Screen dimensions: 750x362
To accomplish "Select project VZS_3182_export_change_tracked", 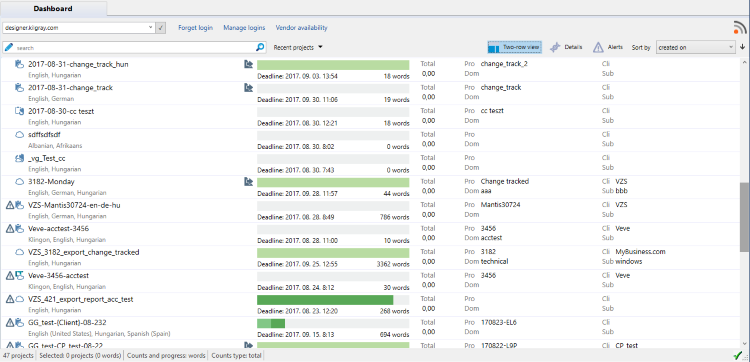I will tap(84, 252).
